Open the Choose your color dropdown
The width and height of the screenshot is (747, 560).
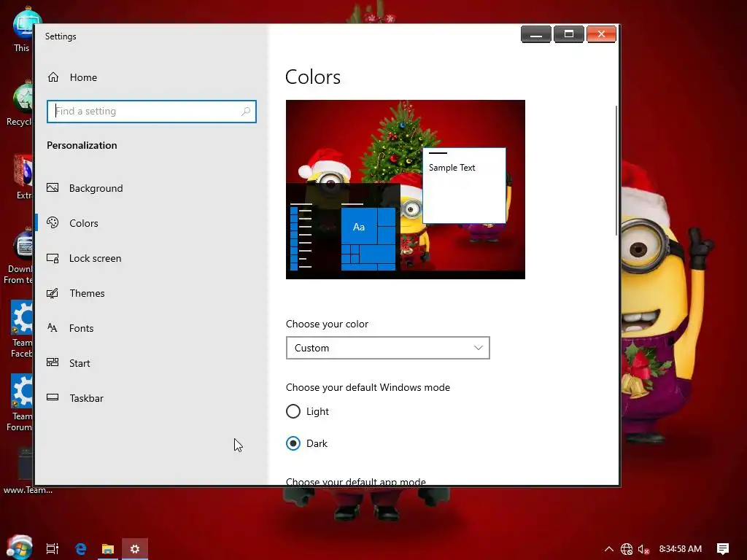click(x=388, y=348)
